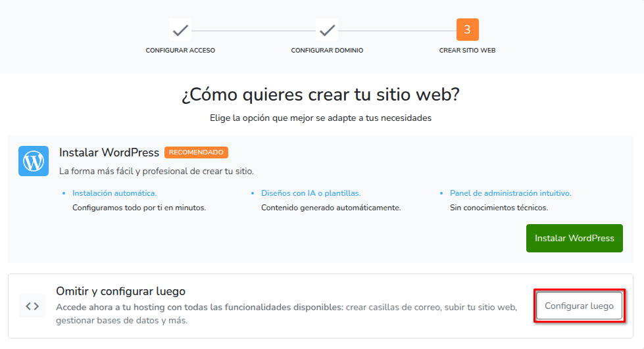Click the Configurar Acceso checkmark step
644x349 pixels.
[x=180, y=30]
